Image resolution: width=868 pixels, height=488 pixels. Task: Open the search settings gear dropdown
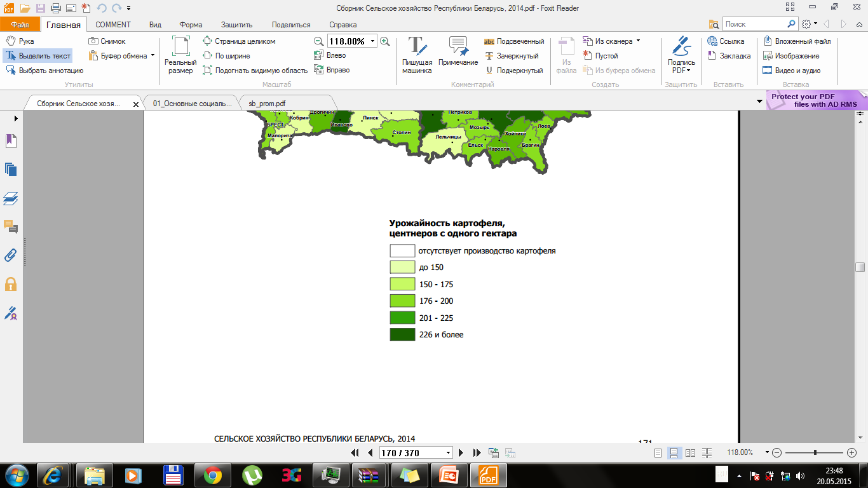pos(810,24)
